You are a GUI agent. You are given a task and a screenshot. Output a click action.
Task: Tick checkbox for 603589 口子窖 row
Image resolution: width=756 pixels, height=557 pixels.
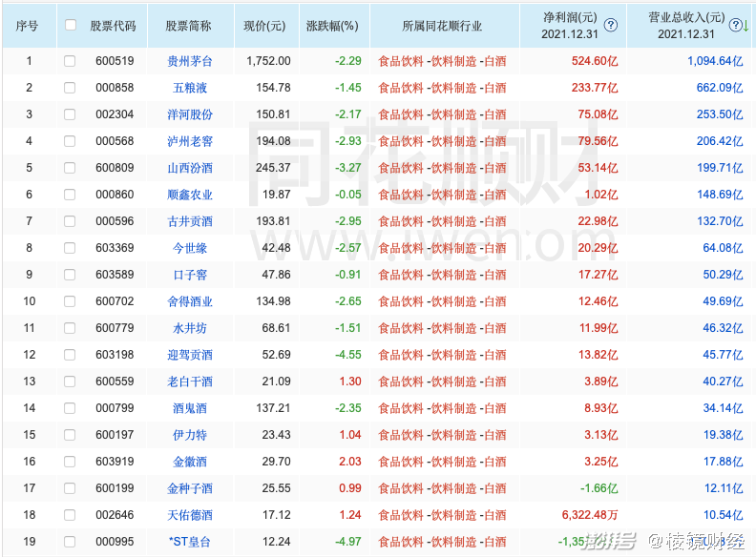[x=70, y=275]
